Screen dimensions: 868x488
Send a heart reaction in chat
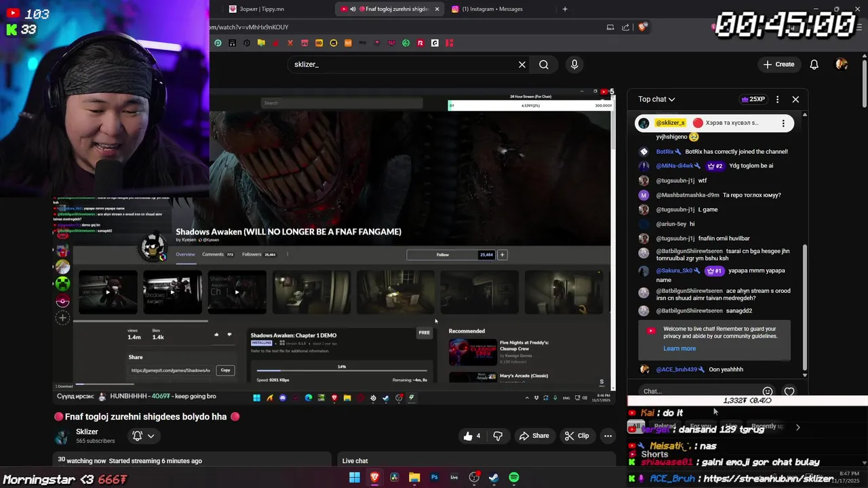789,391
